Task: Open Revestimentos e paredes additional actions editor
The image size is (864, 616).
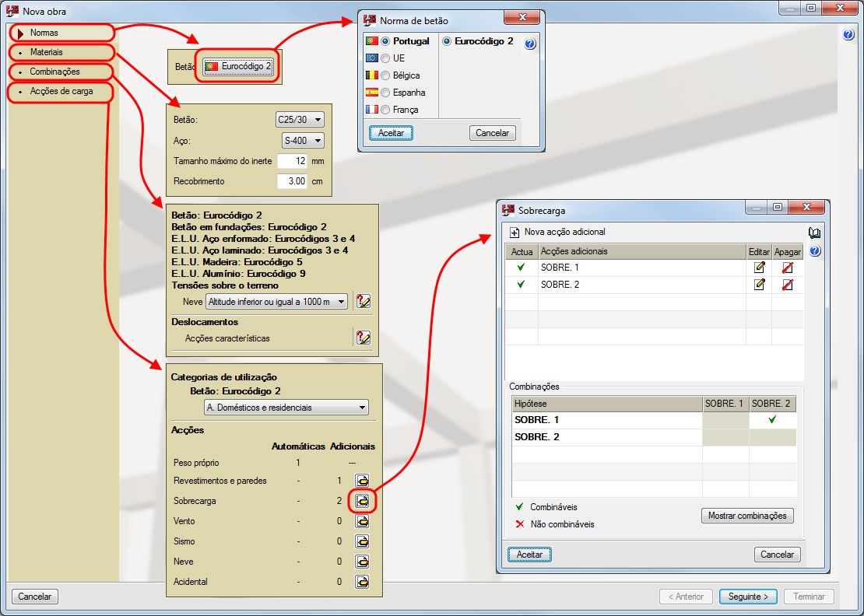Action: click(x=361, y=481)
